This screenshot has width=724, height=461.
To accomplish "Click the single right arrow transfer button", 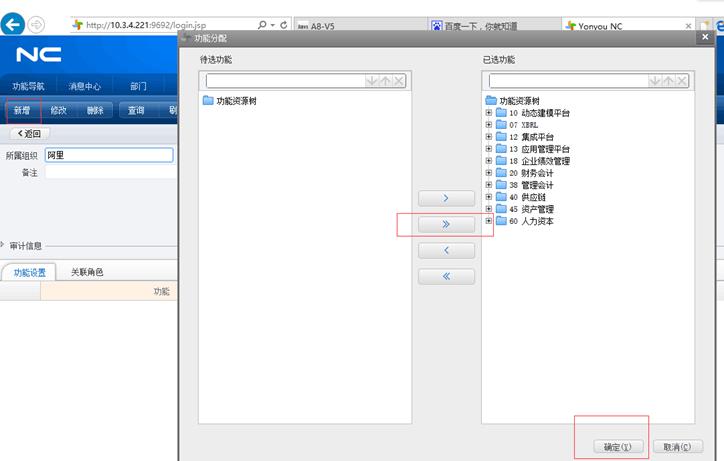I will (445, 199).
